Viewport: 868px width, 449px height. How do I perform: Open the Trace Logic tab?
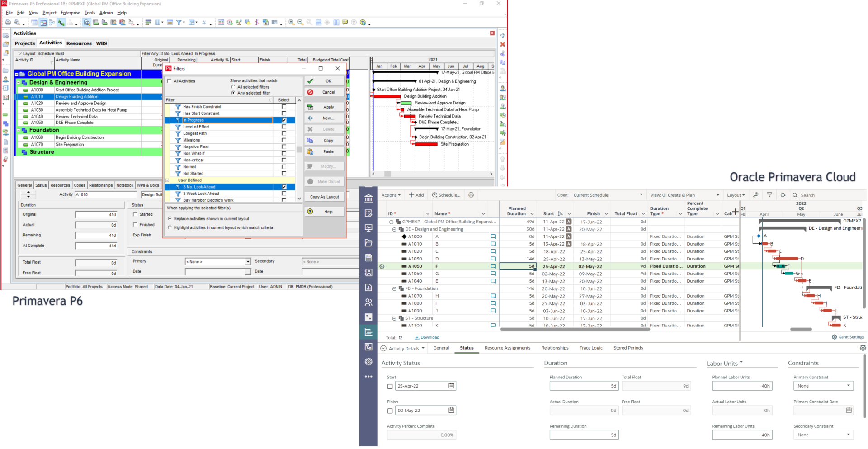591,348
